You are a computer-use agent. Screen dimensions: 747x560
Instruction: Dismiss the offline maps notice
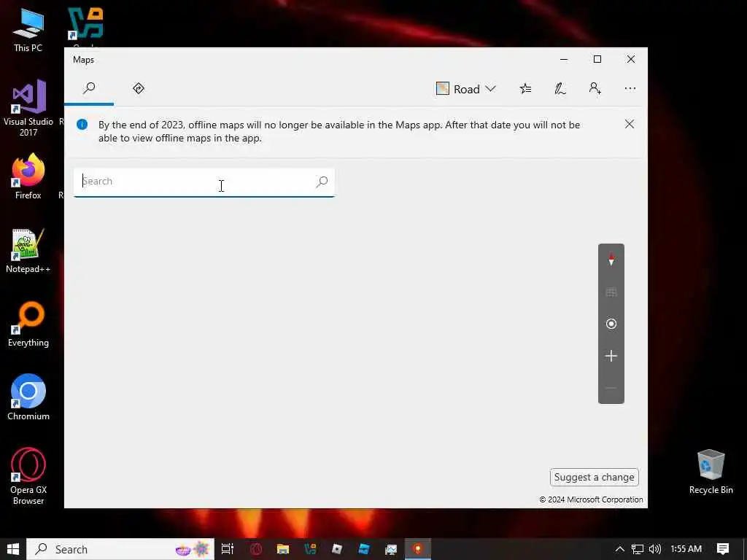[x=630, y=124]
